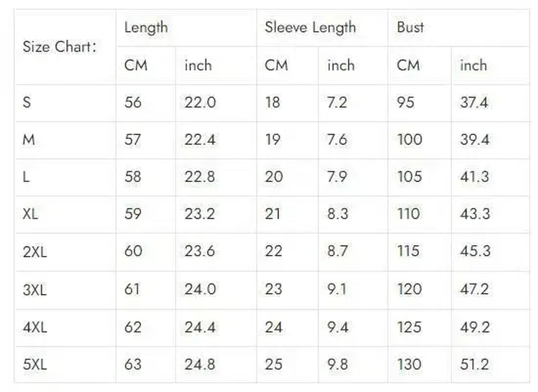The height and width of the screenshot is (392, 538).
Task: Click the inch subheader under Sleeve Length
Action: (341, 65)
